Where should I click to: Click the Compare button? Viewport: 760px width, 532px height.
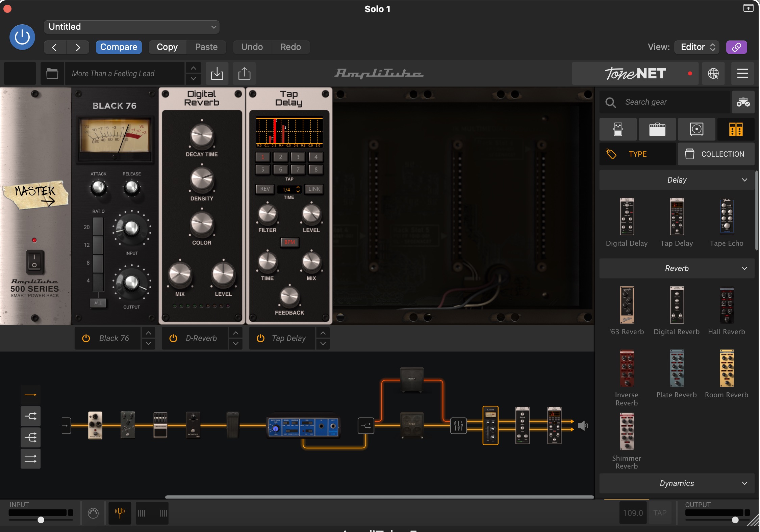click(x=119, y=47)
